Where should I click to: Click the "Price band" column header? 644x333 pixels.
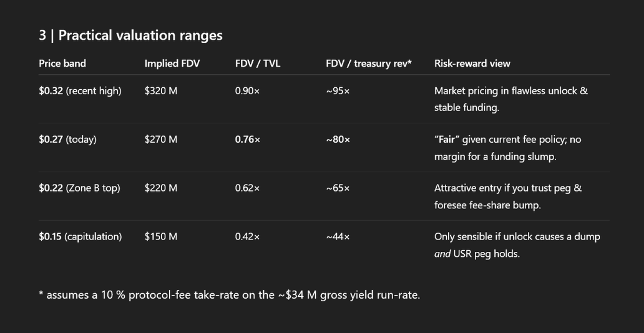click(x=62, y=63)
